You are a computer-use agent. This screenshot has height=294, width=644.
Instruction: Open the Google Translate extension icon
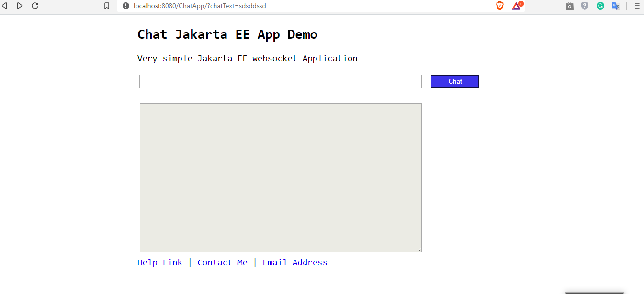coord(616,6)
